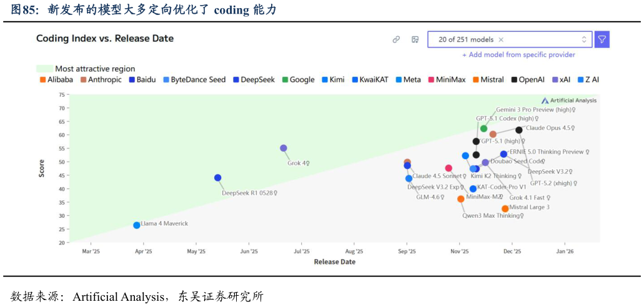Toggle Google series in legend
644x307 pixels.
point(298,80)
